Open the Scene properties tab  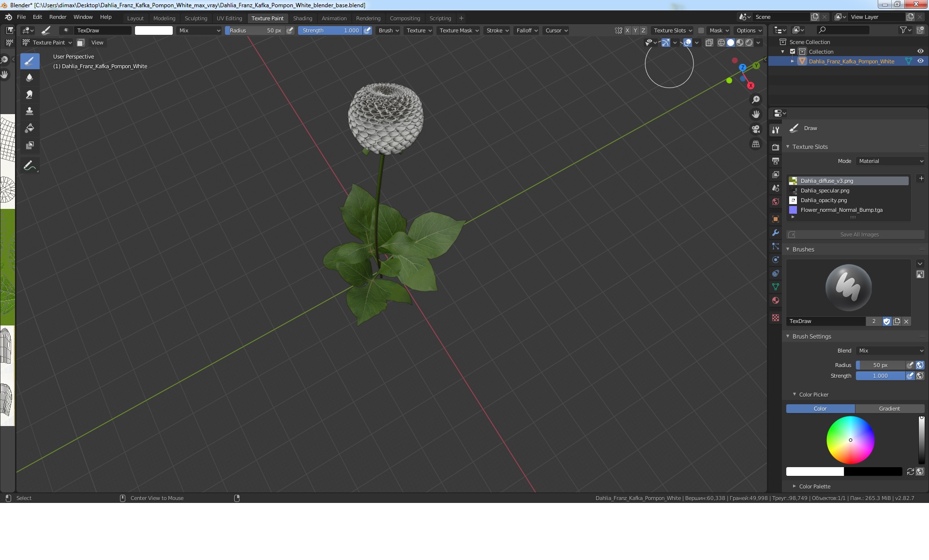pos(776,188)
